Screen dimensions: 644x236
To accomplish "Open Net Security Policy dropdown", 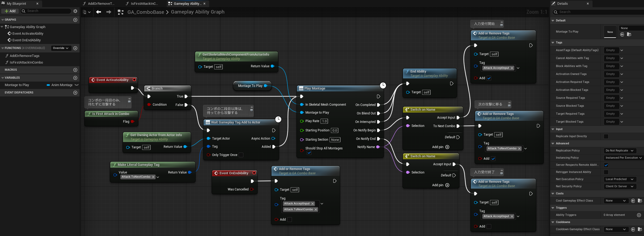I will point(620,186).
